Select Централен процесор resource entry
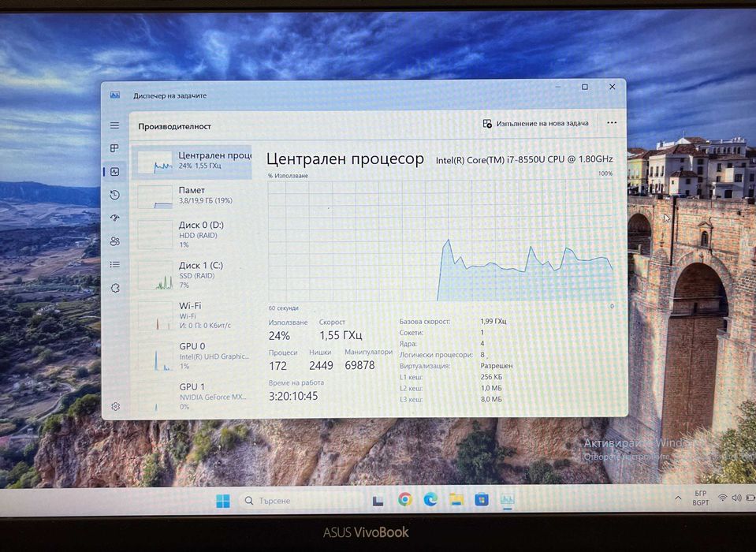Image resolution: width=756 pixels, height=552 pixels. [x=192, y=161]
